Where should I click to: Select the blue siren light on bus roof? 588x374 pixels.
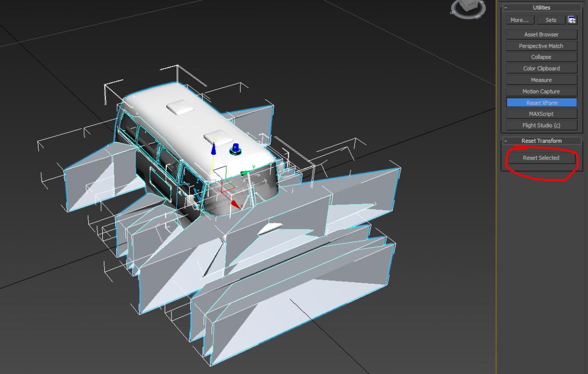(235, 149)
